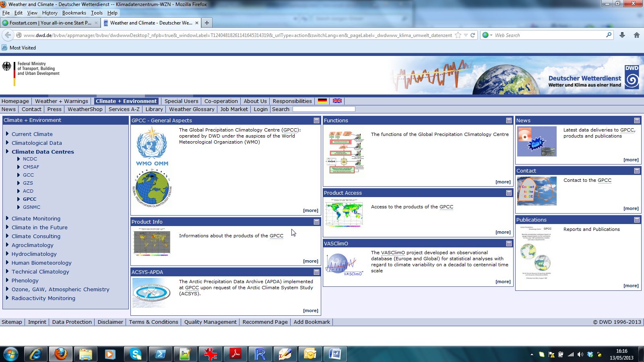Image resolution: width=644 pixels, height=362 pixels.
Task: Open the search engine selector dropdown
Action: (x=487, y=35)
